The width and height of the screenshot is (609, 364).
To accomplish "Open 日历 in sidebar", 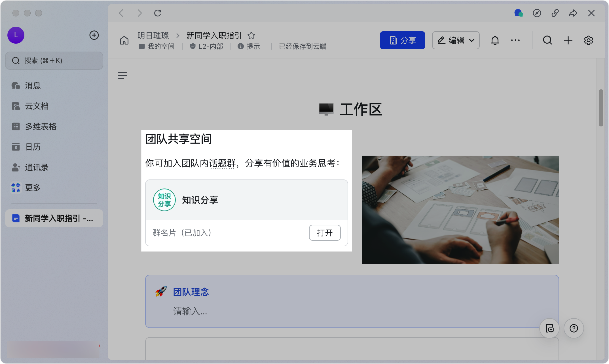I will 54,147.
